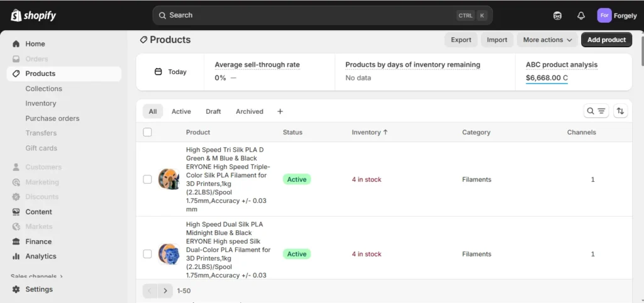Expand Sales channels section
Viewport: 644px width, 303px height.
(37, 277)
